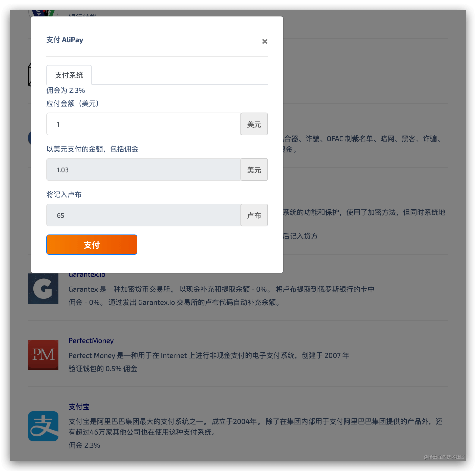Screen dimensions: 476x471
Task: Select the Garantex exchange icon
Action: click(43, 288)
